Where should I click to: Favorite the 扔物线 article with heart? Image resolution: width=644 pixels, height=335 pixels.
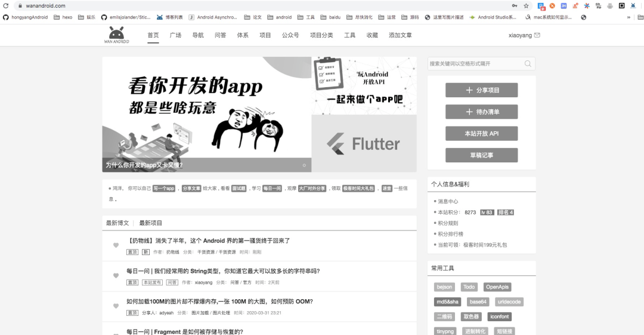click(116, 245)
